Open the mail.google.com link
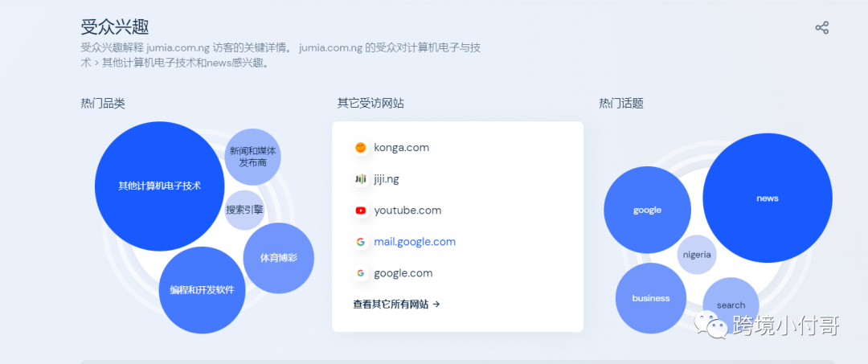The height and width of the screenshot is (364, 868). [x=415, y=242]
